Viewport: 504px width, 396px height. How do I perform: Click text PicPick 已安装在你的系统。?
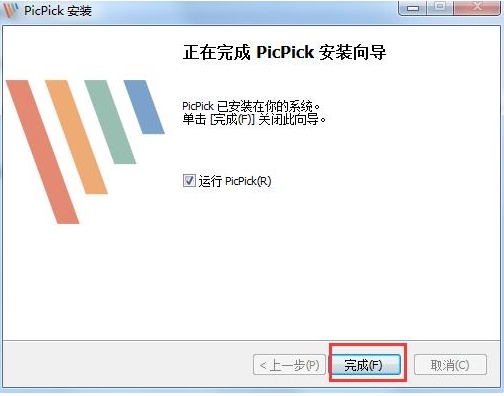click(251, 106)
